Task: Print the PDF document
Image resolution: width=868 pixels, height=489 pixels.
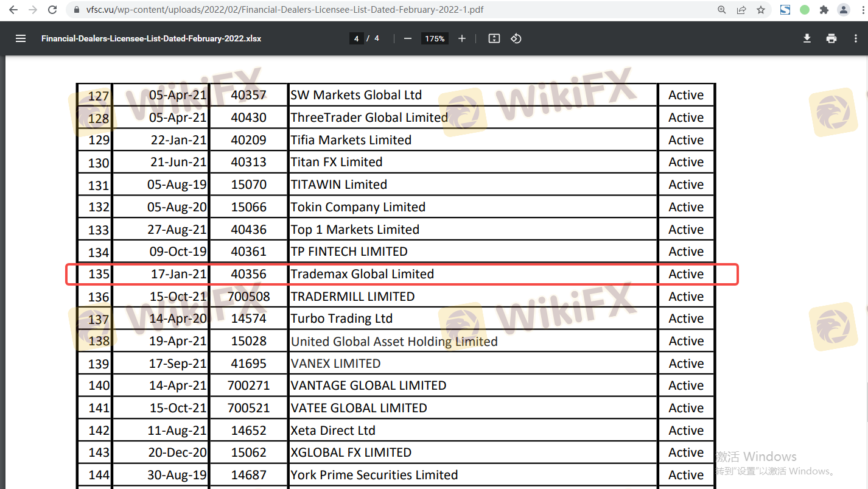Action: coord(831,38)
